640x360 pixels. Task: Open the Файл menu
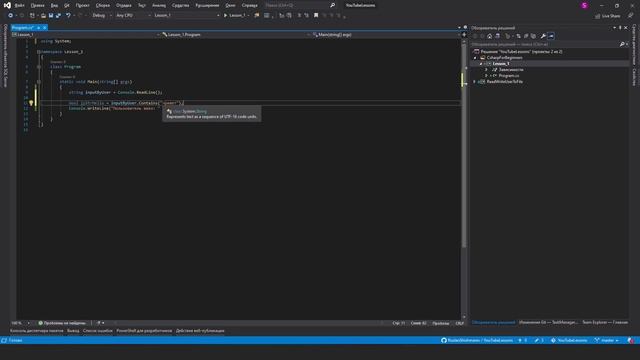click(x=19, y=5)
